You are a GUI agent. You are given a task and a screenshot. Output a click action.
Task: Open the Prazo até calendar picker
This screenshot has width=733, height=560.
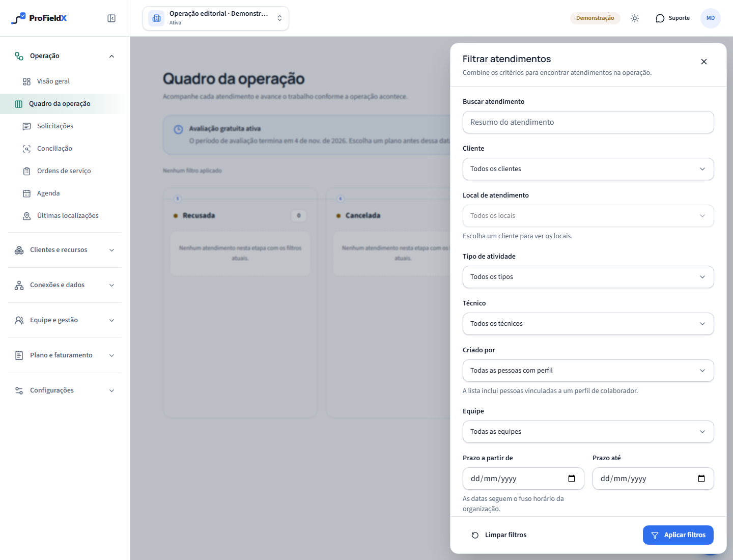pos(701,479)
